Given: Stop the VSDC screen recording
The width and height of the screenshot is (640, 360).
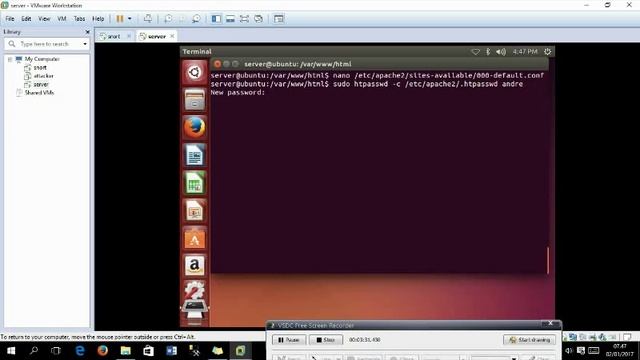Looking at the screenshot, I should coord(326,340).
